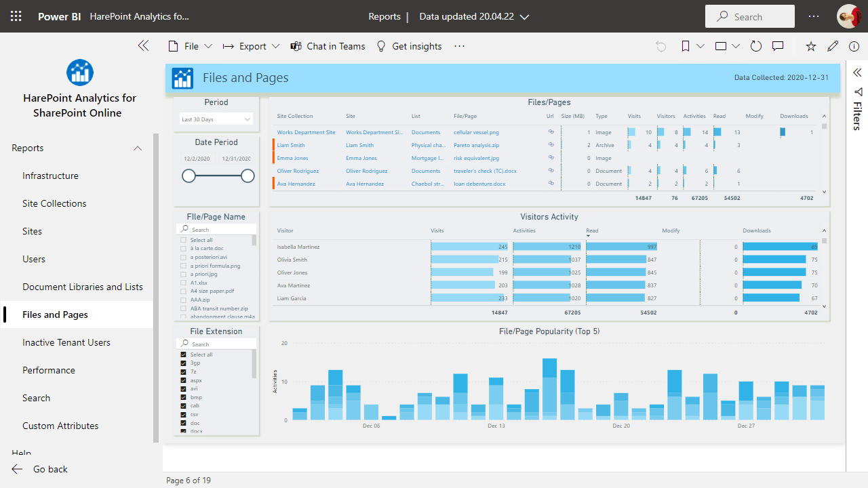
Task: Click the Filters funnel icon
Action: [858, 91]
